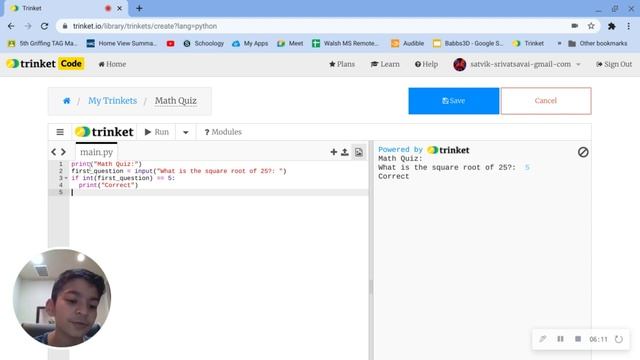
Task: Open the YouTube bookmark icon
Action: coord(170,43)
